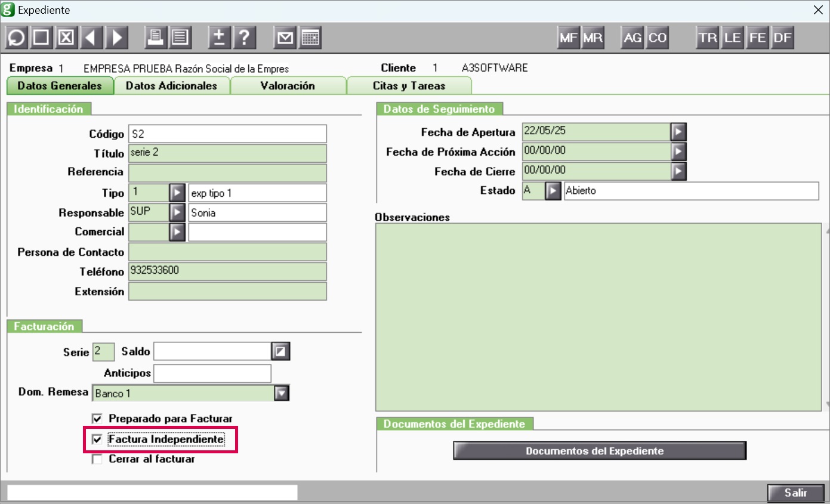Open the Estado lookup arrow

click(554, 191)
